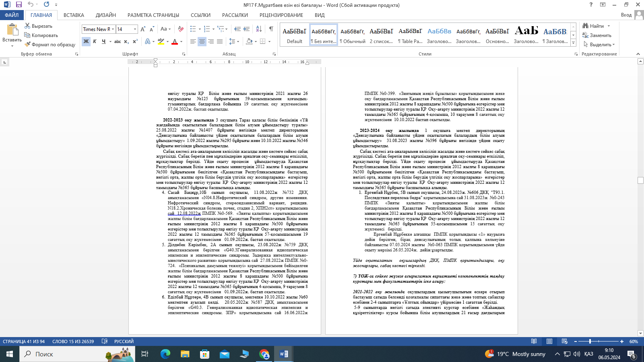The image size is (644, 362).
Task: Activate Format Painter (Формат по образцу)
Action: [x=50, y=44]
